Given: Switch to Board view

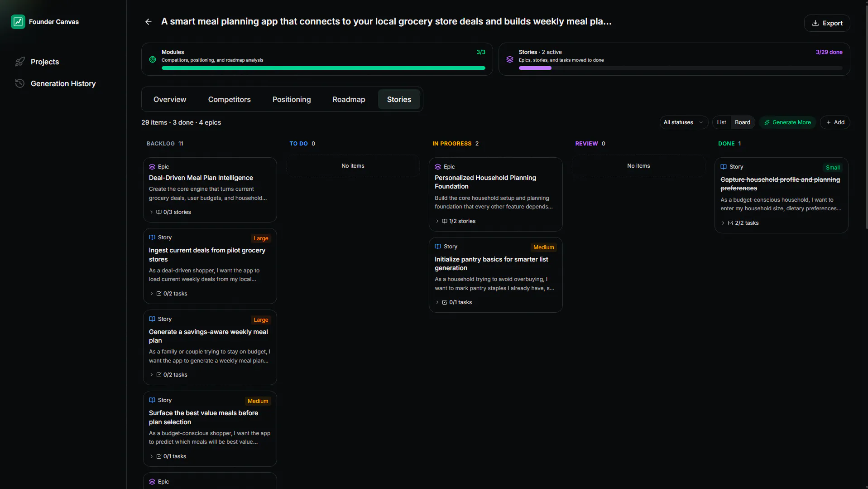Looking at the screenshot, I should click(743, 122).
